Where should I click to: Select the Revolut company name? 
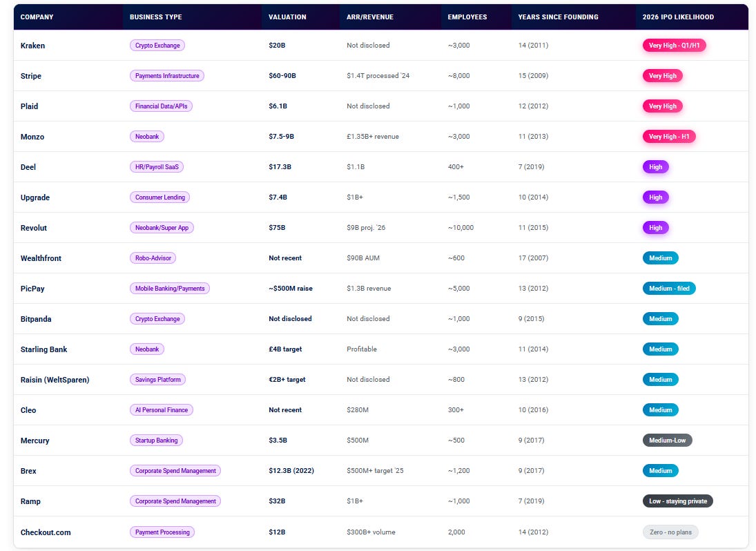pos(34,228)
